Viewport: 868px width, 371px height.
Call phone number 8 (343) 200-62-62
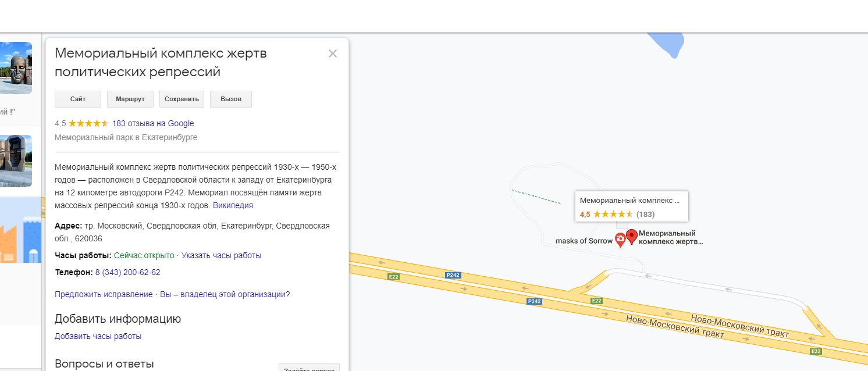[x=128, y=272]
